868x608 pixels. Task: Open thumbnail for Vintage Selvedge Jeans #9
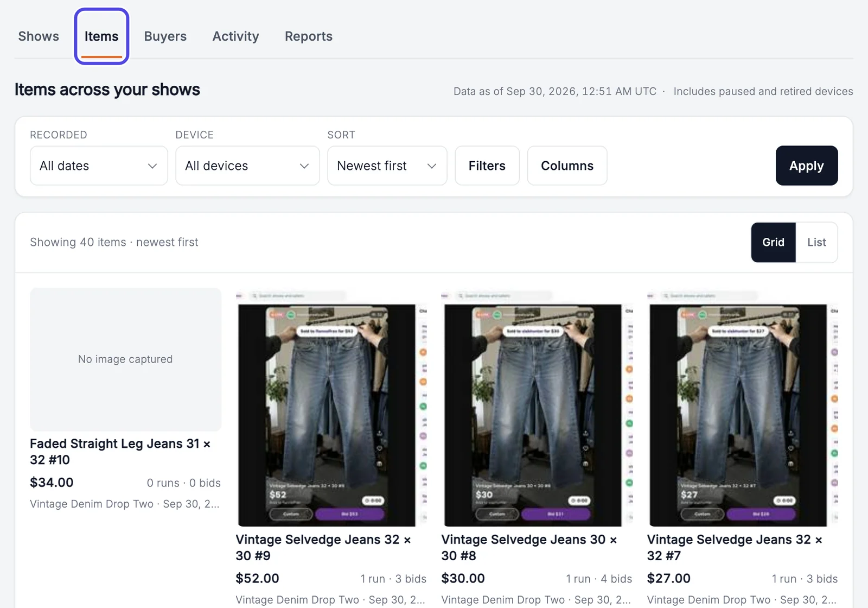coord(331,408)
